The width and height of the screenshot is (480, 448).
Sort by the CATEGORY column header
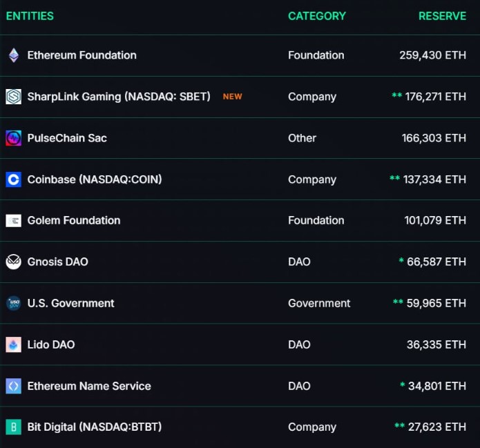tap(317, 16)
